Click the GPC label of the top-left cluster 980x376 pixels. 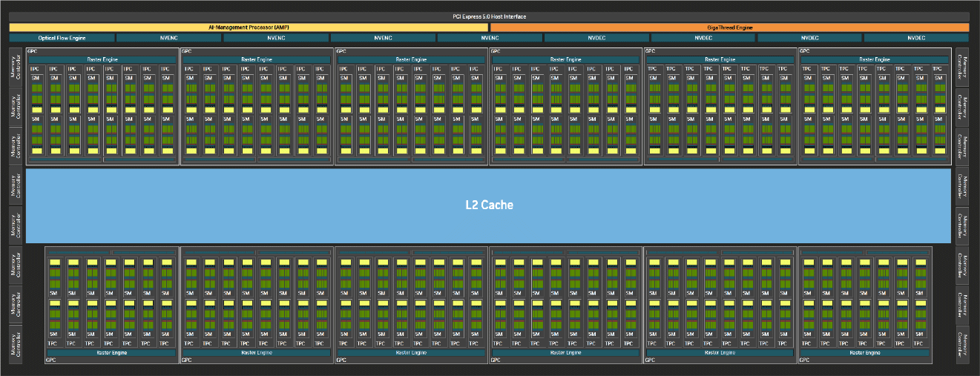pos(32,51)
